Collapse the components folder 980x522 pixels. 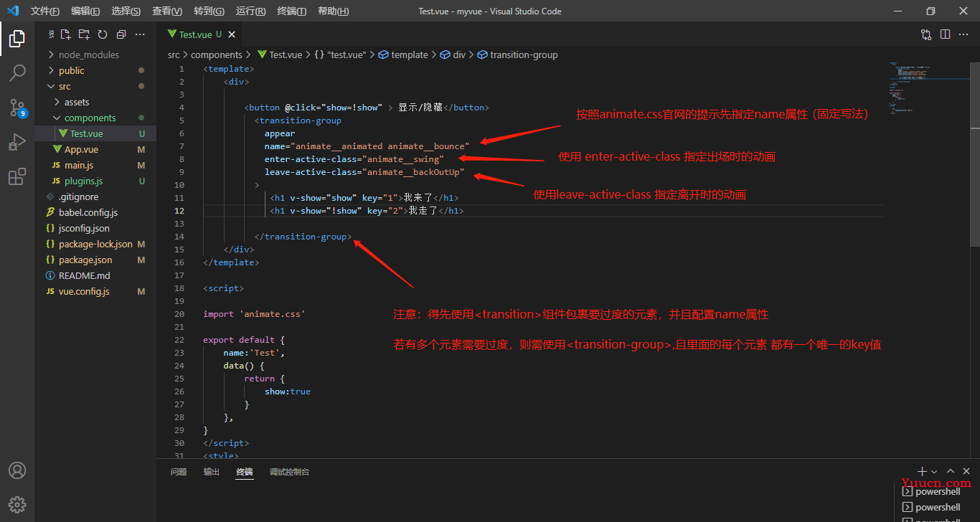95,118
